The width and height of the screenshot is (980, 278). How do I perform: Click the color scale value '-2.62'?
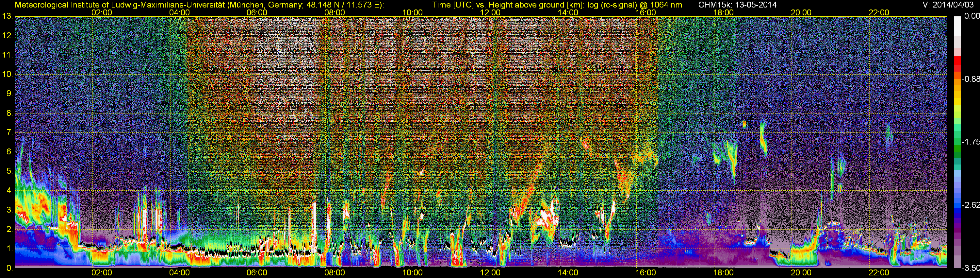(971, 205)
